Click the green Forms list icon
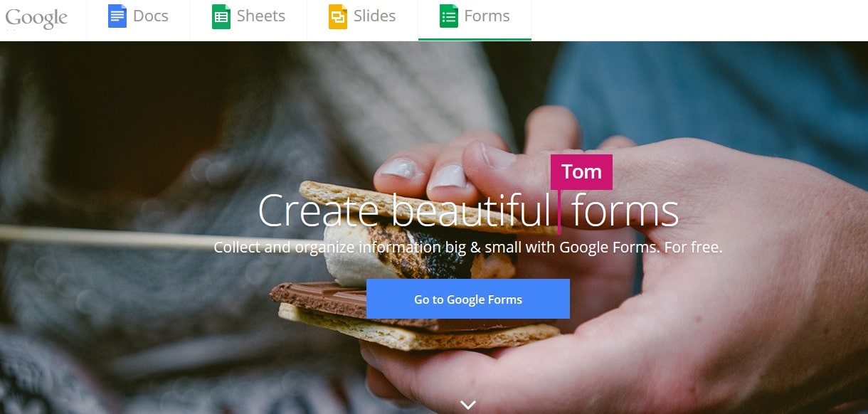Viewport: 868px width, 414px height. click(x=448, y=16)
